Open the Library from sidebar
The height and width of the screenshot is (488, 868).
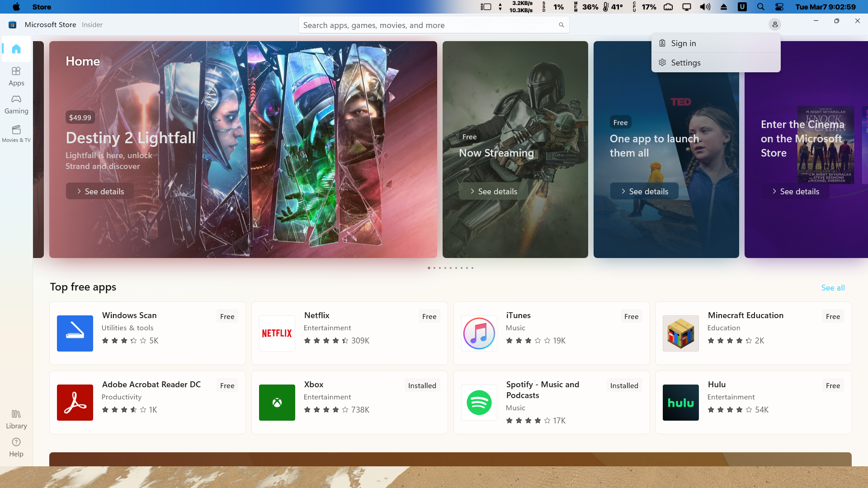[x=16, y=419]
